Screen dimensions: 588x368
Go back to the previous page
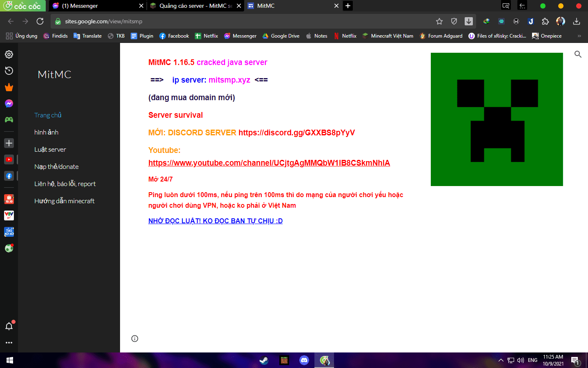tap(11, 21)
